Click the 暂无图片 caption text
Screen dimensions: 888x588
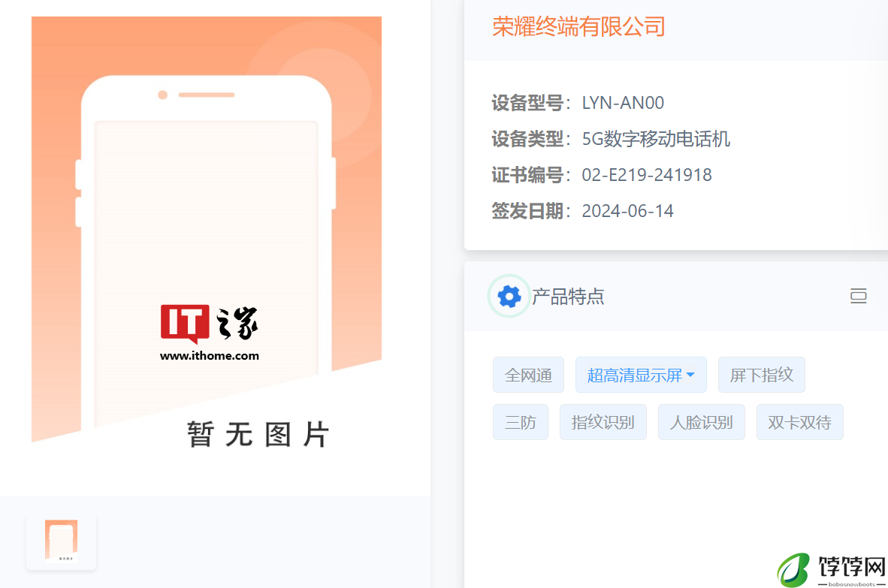point(258,434)
